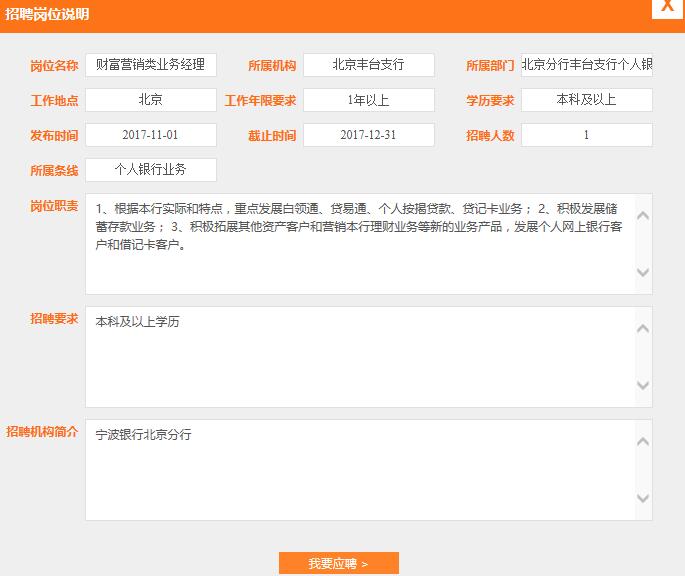Click up arrow in 招聘要求 text area
The width and height of the screenshot is (685, 576).
click(x=643, y=328)
